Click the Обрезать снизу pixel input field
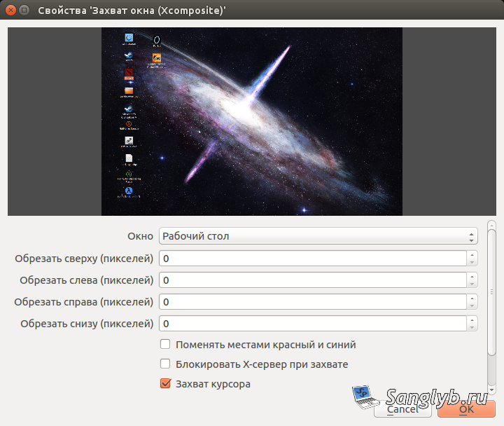 313,324
